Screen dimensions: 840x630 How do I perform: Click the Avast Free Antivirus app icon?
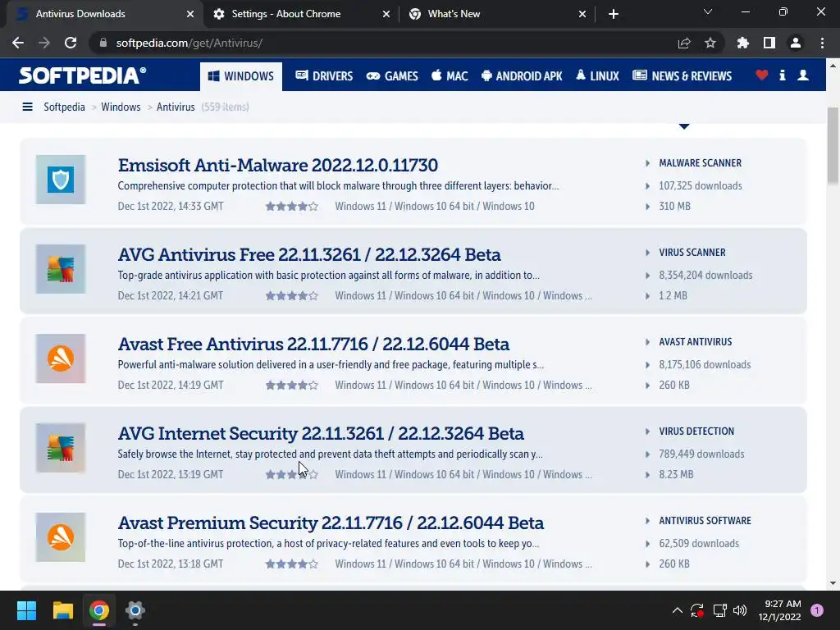pyautogui.click(x=61, y=358)
